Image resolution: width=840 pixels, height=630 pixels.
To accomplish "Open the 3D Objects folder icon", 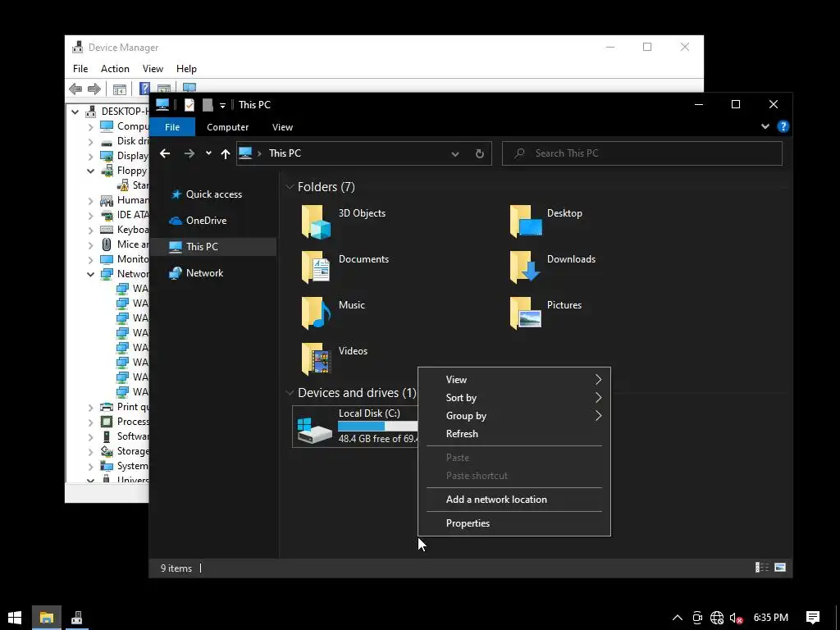I will point(316,221).
